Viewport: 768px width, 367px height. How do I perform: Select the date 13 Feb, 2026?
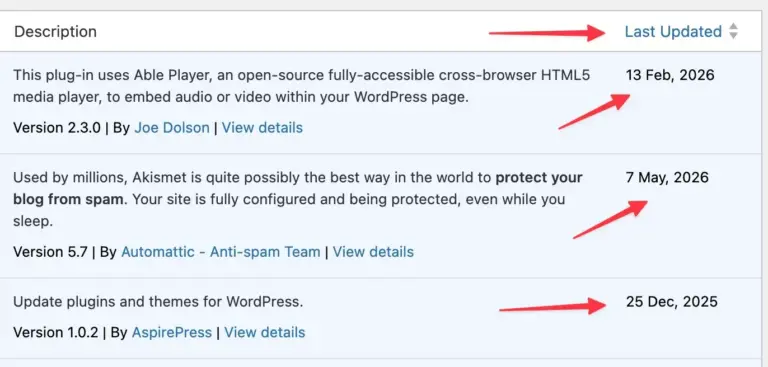[670, 75]
